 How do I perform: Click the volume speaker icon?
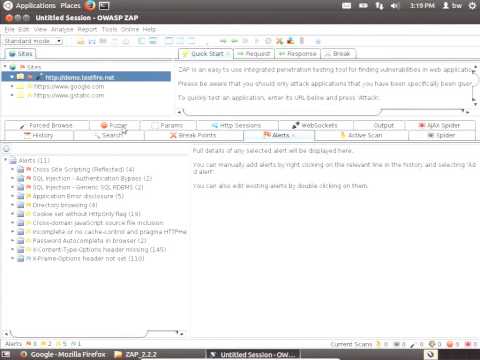point(395,6)
